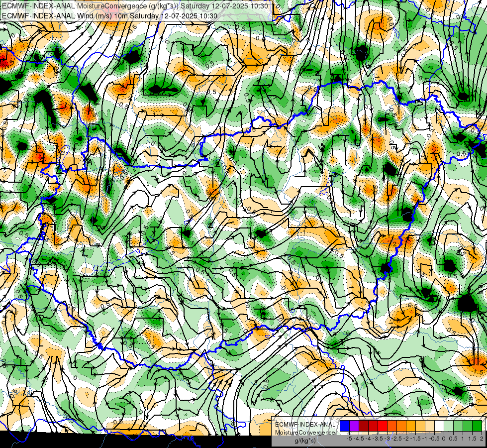Image resolution: width=487 pixels, height=448 pixels.
Task: Click the legend's MoistureConvergence label
Action: pyautogui.click(x=305, y=433)
